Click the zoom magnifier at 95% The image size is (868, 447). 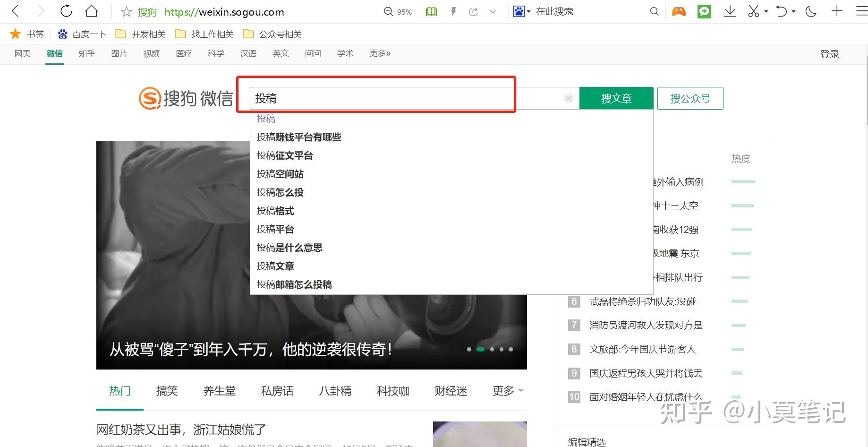point(388,11)
